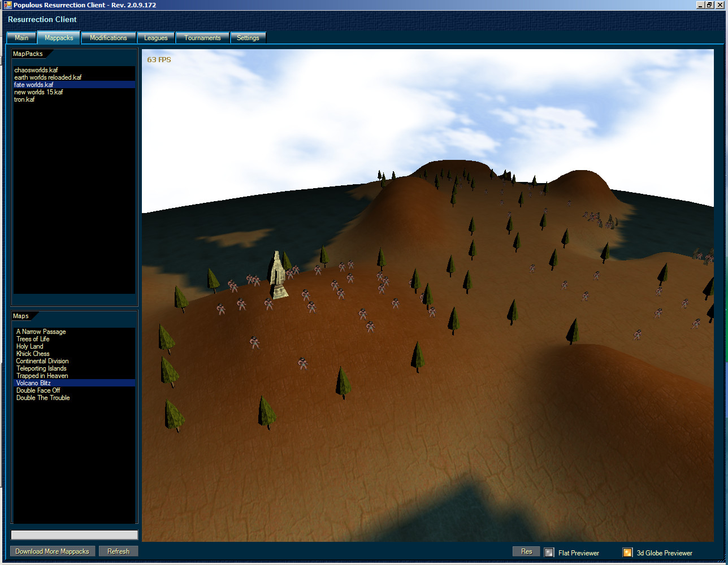Select Continental Division map
This screenshot has width=728, height=565.
click(74, 361)
